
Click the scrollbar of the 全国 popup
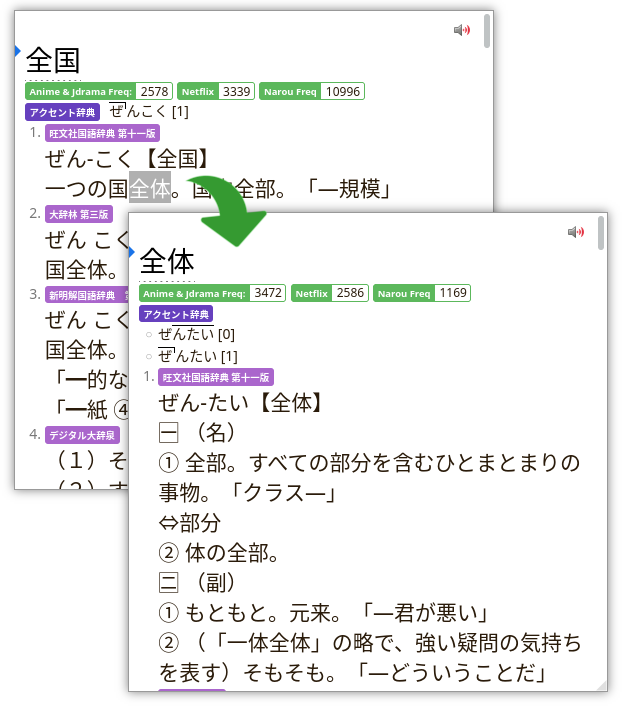pyautogui.click(x=487, y=32)
